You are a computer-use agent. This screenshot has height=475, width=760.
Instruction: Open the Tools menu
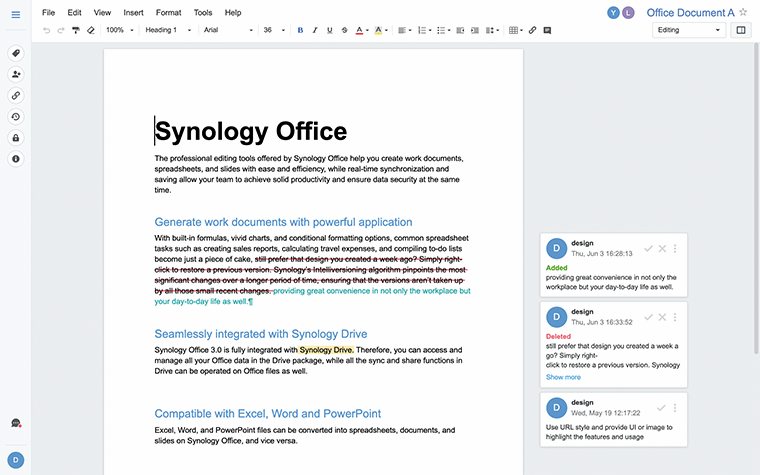(x=203, y=13)
